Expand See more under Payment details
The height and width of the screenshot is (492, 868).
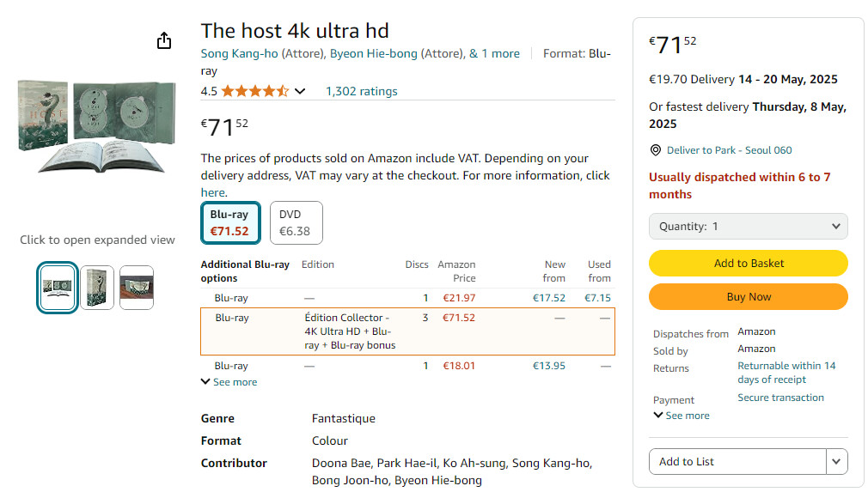[x=682, y=416]
